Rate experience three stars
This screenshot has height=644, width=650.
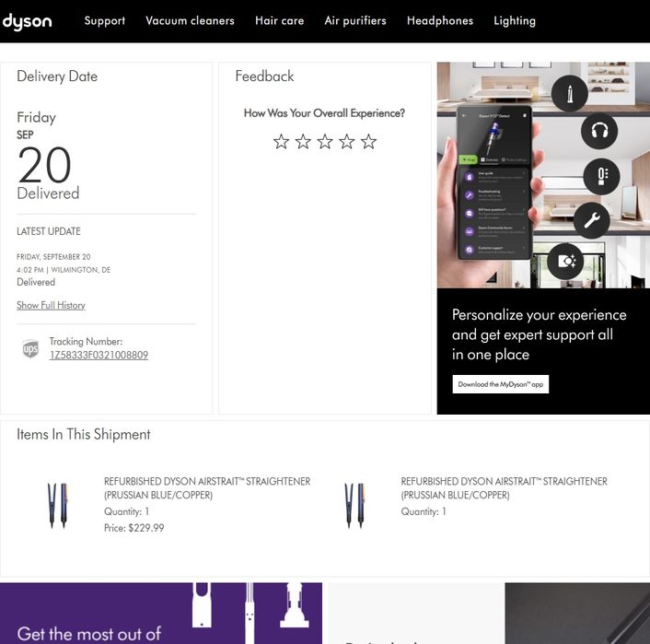(x=325, y=142)
